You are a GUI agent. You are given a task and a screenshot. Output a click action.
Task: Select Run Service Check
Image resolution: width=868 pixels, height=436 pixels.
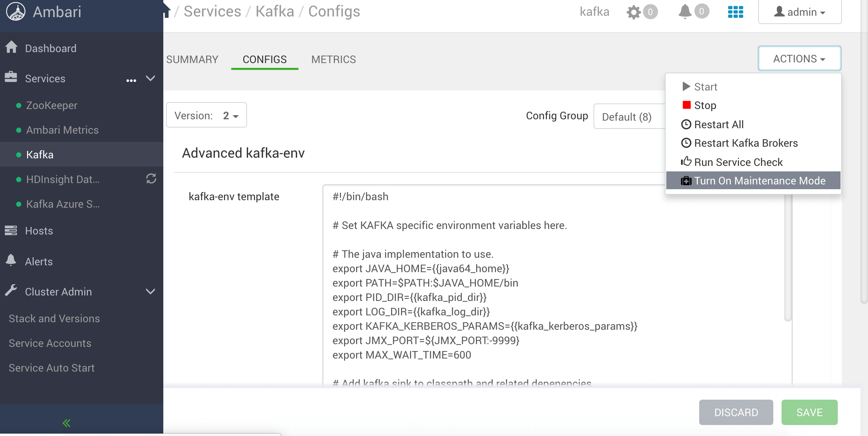753,162
